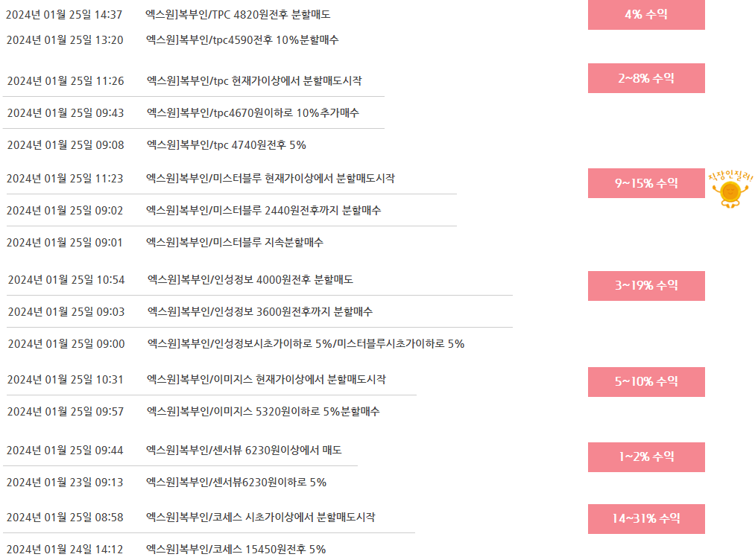Screen dimensions: 755x560
Task: Open 미스터블루 2440원전후까지 분할매수 entry
Action: pos(263,211)
